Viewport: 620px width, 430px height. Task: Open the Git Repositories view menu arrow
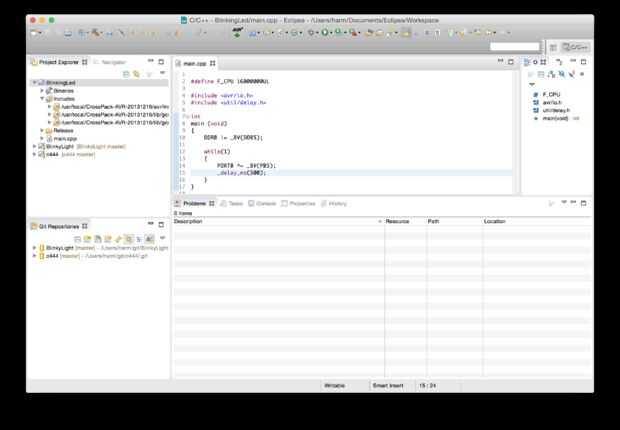pyautogui.click(x=162, y=238)
